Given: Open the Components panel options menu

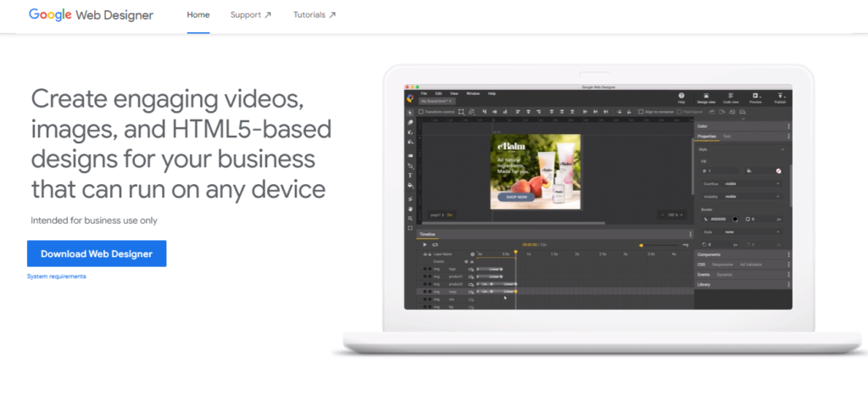Looking at the screenshot, I should 789,254.
